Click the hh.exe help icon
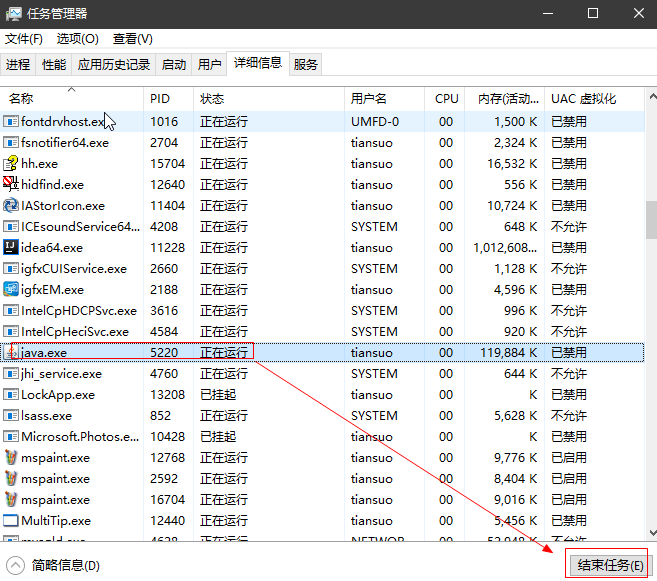657x581 pixels. pos(11,163)
